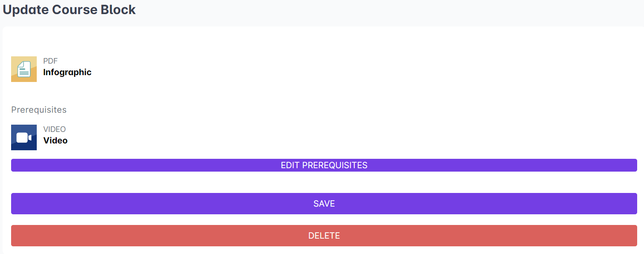This screenshot has width=644, height=254.
Task: Select the bold Infographic text
Action: pyautogui.click(x=67, y=72)
